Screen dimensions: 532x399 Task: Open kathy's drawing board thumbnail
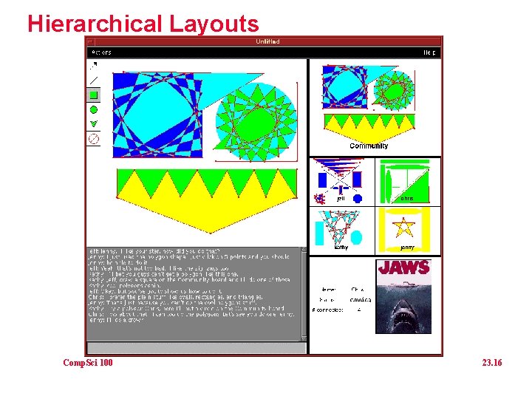[x=342, y=231]
